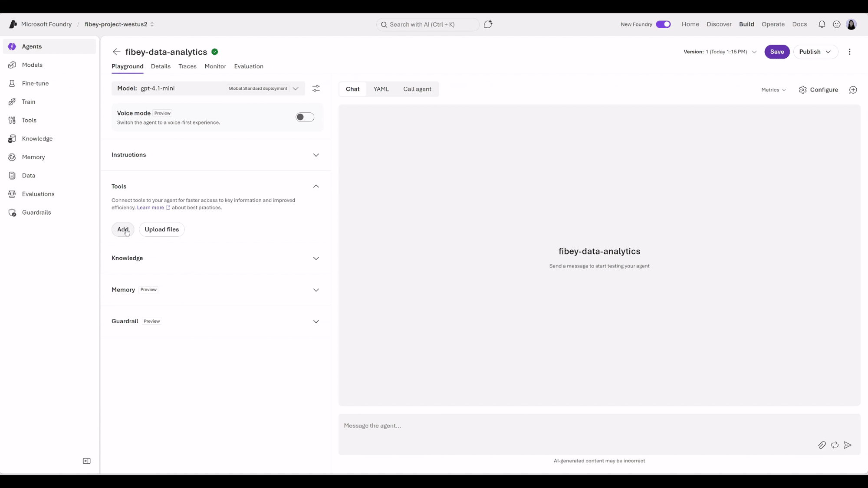
Task: Turn off the New Foundry toggle
Action: (x=663, y=24)
